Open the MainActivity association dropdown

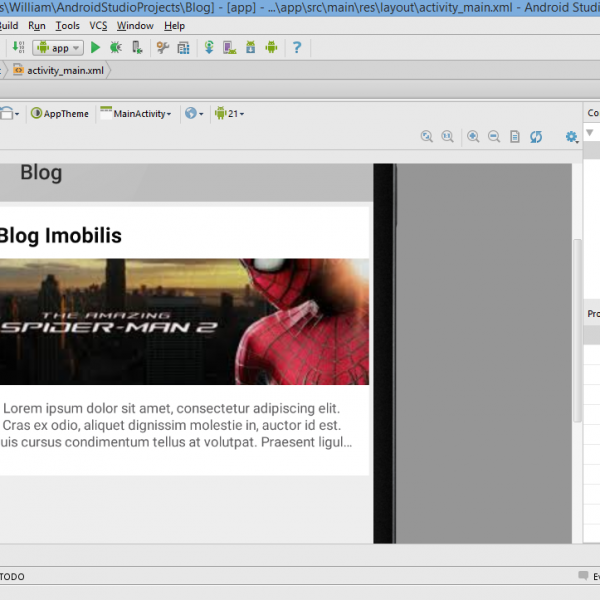point(135,114)
